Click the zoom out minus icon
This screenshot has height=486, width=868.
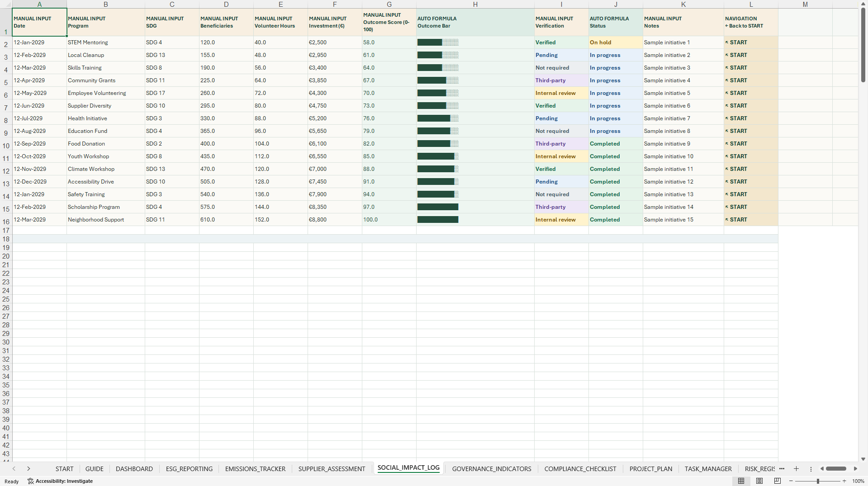[791, 481]
